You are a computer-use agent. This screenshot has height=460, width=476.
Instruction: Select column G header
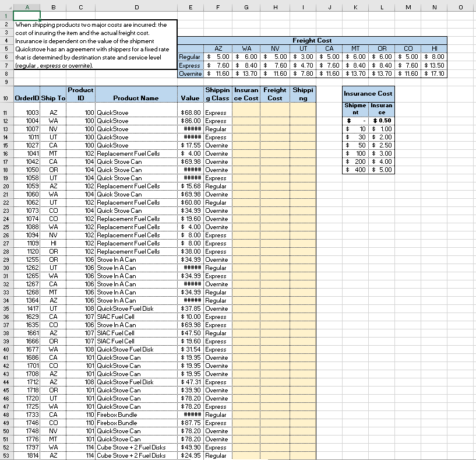pyautogui.click(x=246, y=8)
